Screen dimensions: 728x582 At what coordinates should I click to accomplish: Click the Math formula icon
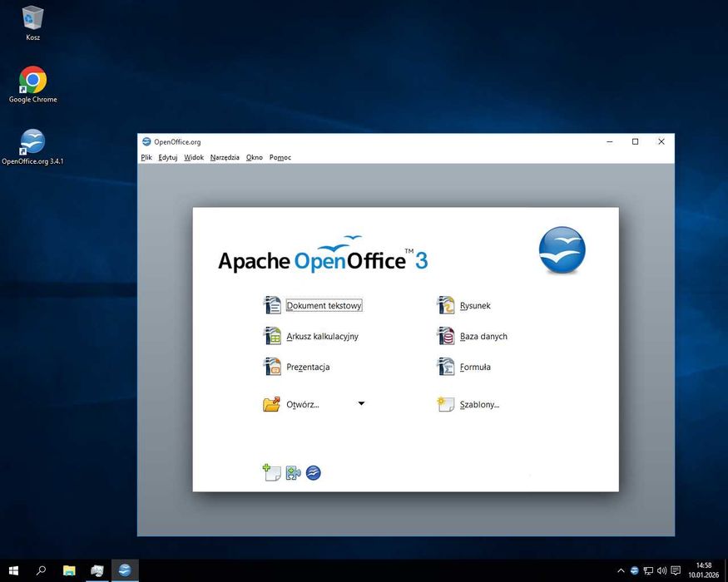click(446, 366)
